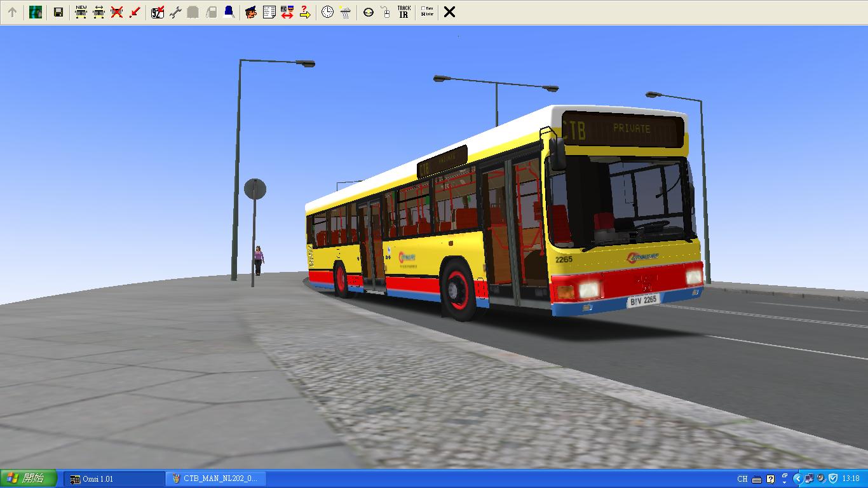The height and width of the screenshot is (488, 868).
Task: Click the black X exit icon
Action: (x=449, y=12)
